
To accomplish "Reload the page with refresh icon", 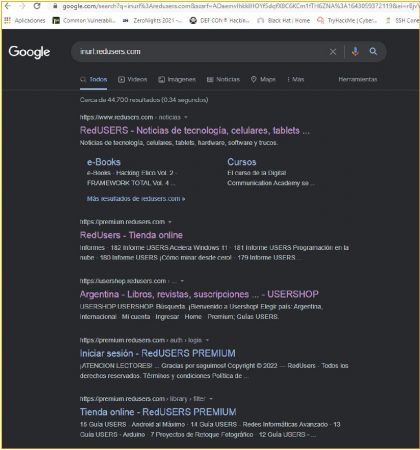I will [x=37, y=6].
